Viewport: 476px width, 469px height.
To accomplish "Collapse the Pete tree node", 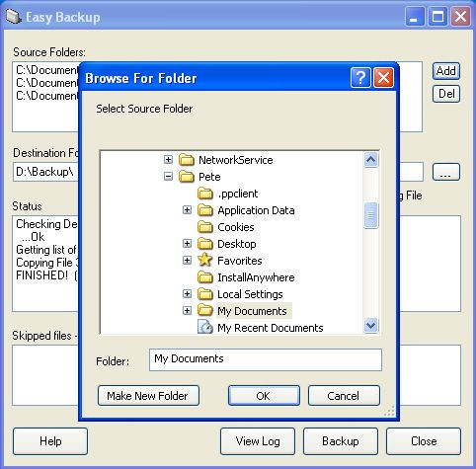I will 168,177.
